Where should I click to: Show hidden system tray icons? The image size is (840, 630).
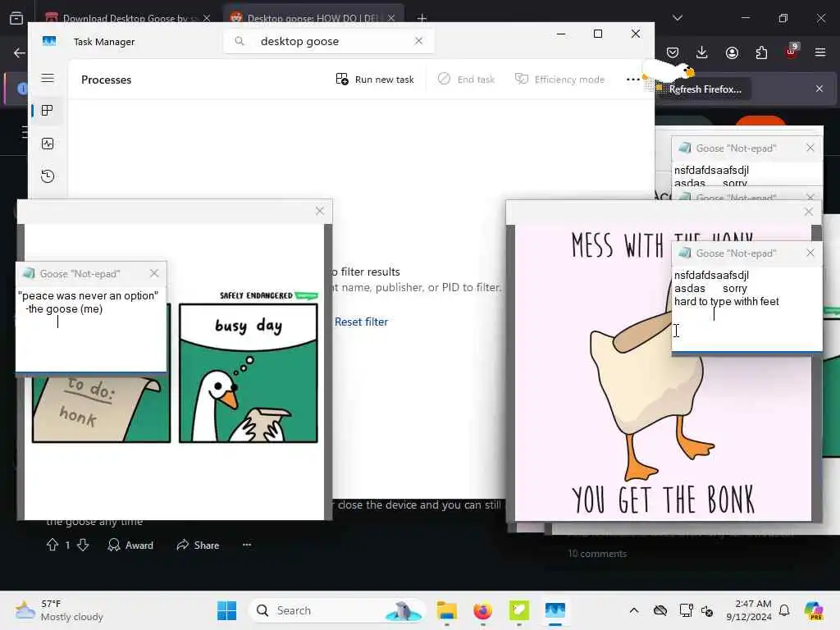coord(634,610)
